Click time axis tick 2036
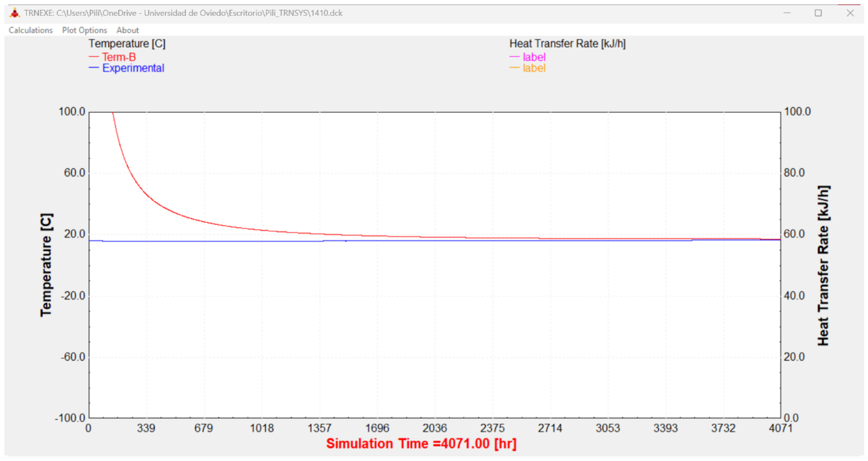 tap(434, 428)
